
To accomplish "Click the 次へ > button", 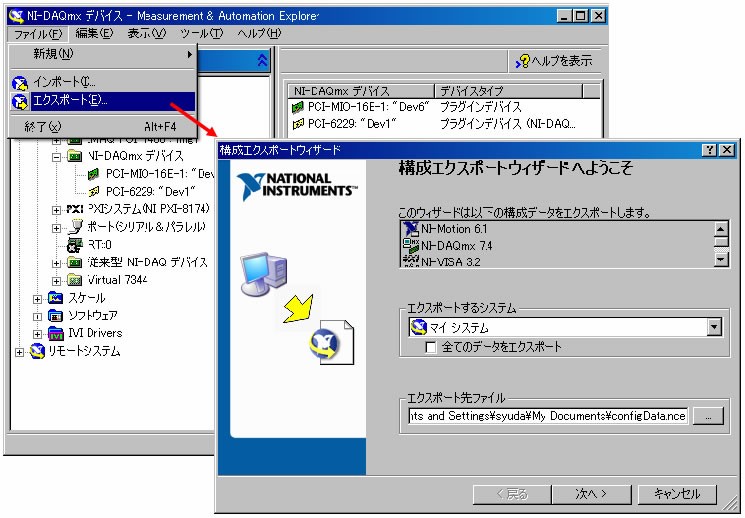I will (x=591, y=495).
